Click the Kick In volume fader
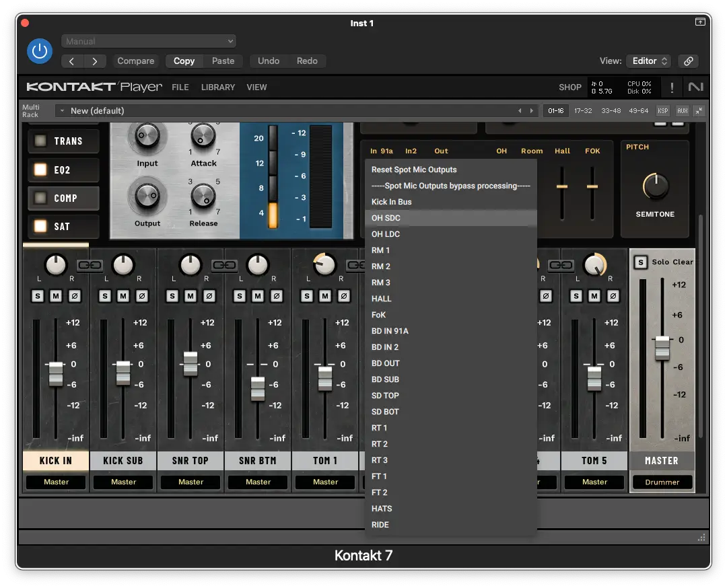Image resolution: width=727 pixels, height=588 pixels. coord(56,373)
